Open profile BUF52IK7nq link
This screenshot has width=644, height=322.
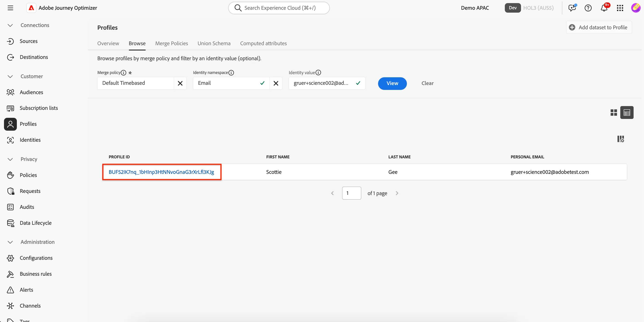[161, 172]
